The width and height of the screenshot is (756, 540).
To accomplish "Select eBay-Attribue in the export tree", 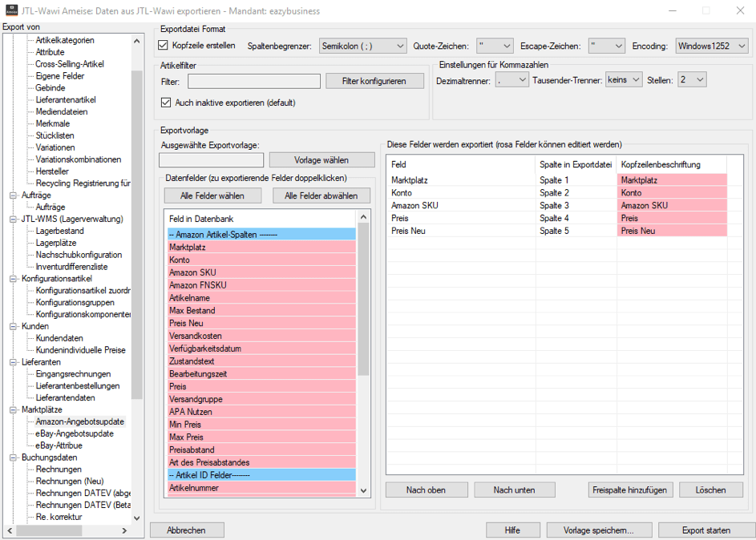I will (59, 445).
